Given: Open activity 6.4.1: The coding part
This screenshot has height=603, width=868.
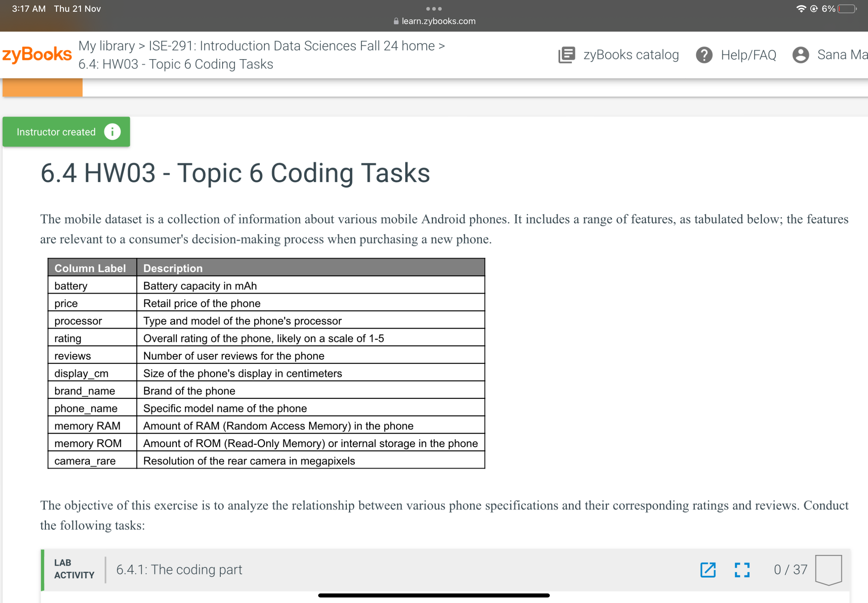Looking at the screenshot, I should (x=179, y=570).
